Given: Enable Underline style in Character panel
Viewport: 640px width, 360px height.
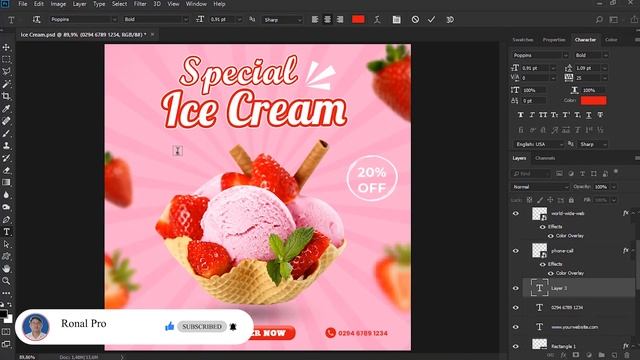Looking at the screenshot, I should point(589,115).
